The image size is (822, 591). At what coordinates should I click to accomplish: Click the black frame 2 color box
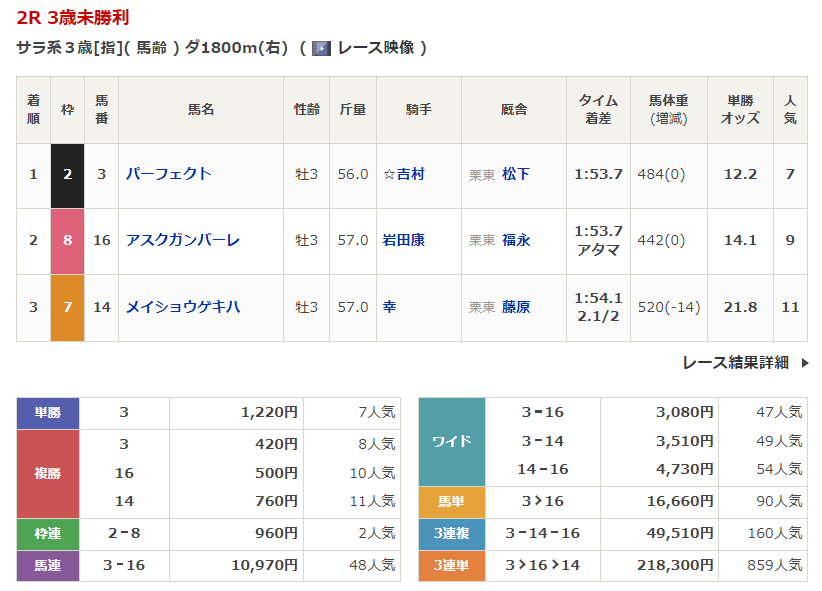tap(67, 174)
